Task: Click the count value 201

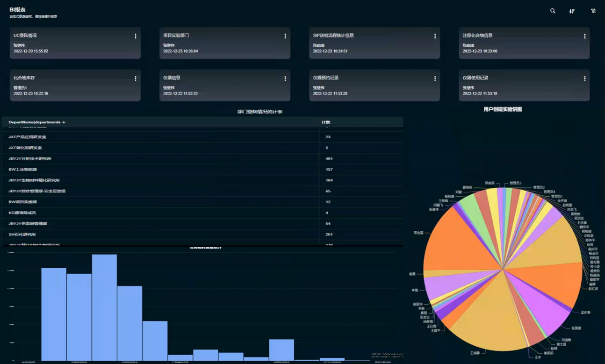Action: [x=329, y=234]
